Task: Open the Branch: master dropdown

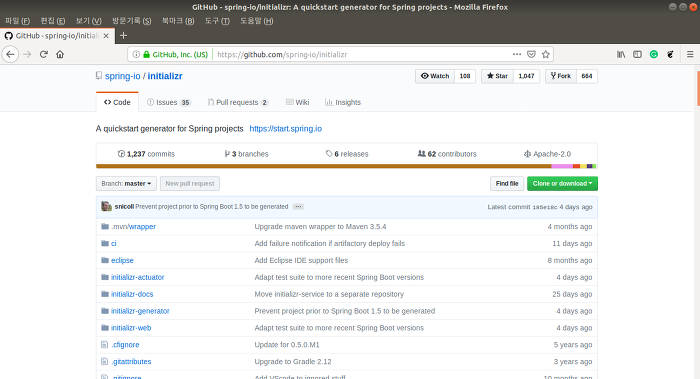Action: coord(126,183)
